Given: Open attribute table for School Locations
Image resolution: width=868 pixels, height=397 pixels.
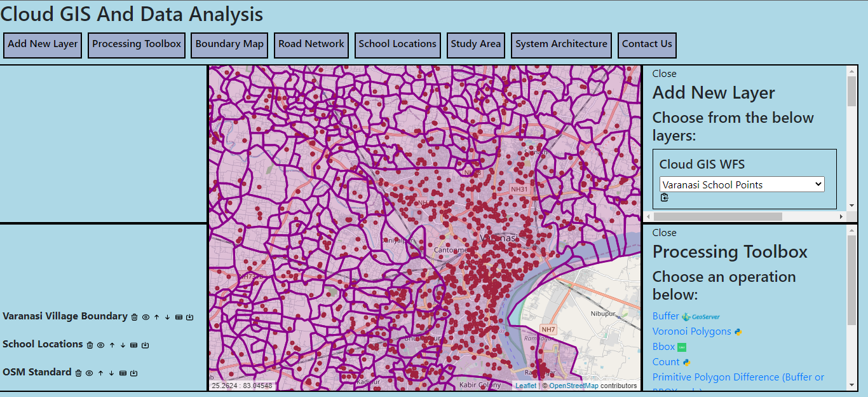Looking at the screenshot, I should point(133,345).
